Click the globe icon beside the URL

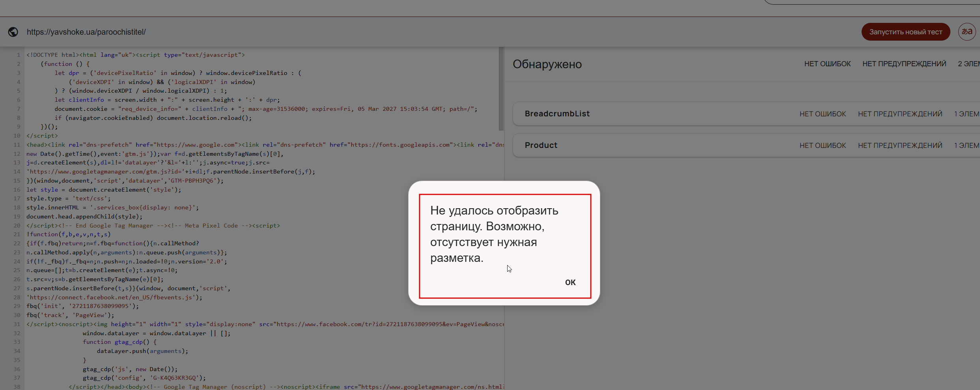tap(13, 32)
